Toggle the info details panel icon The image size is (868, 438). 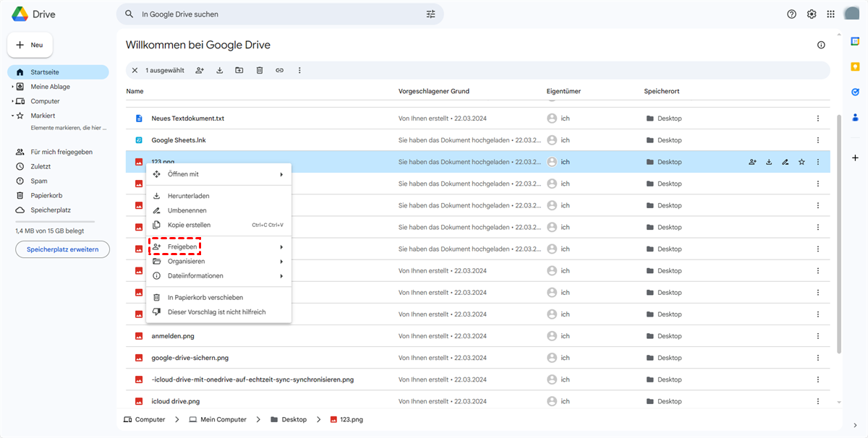(x=821, y=45)
